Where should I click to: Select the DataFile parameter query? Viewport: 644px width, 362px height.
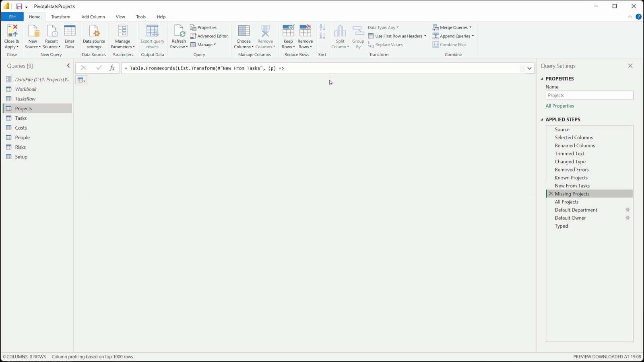(x=37, y=80)
